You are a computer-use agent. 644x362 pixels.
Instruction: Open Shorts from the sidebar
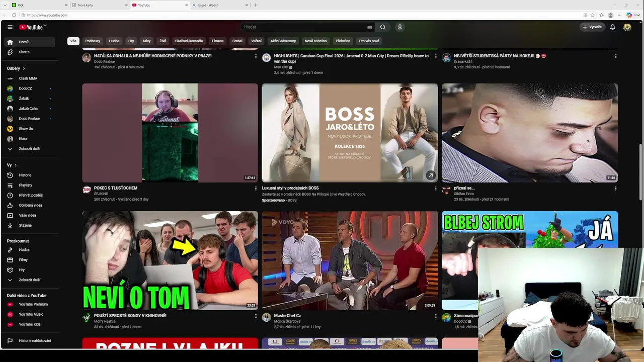[30, 52]
